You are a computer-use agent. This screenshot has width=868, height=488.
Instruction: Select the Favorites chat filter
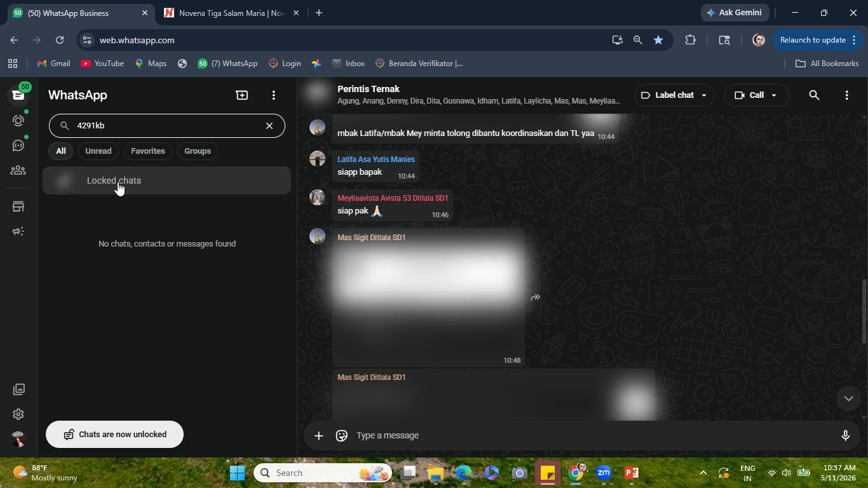148,151
